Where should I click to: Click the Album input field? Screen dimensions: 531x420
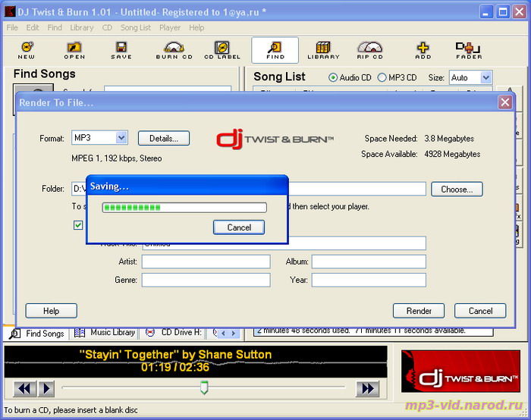[x=369, y=262]
